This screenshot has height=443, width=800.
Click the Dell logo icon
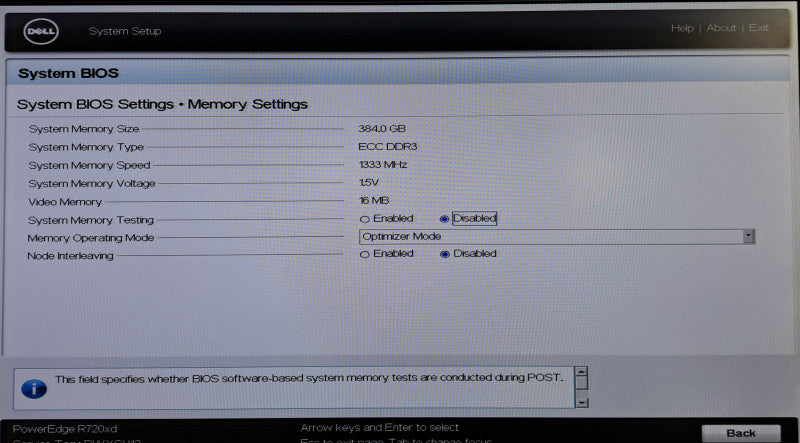[41, 32]
